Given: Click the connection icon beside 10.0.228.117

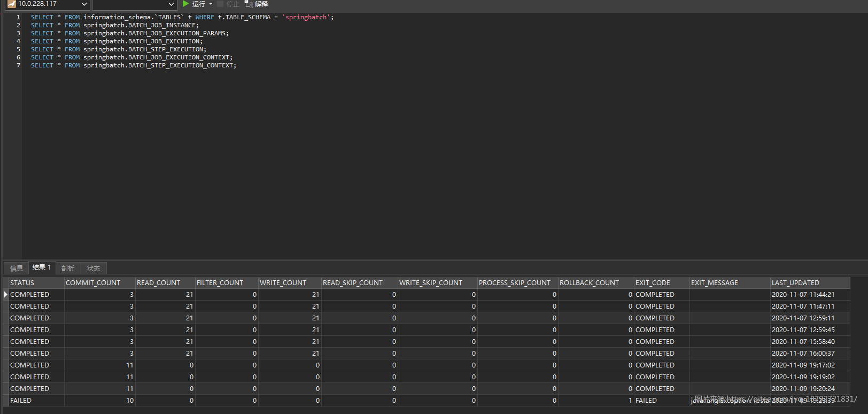Looking at the screenshot, I should point(11,4).
